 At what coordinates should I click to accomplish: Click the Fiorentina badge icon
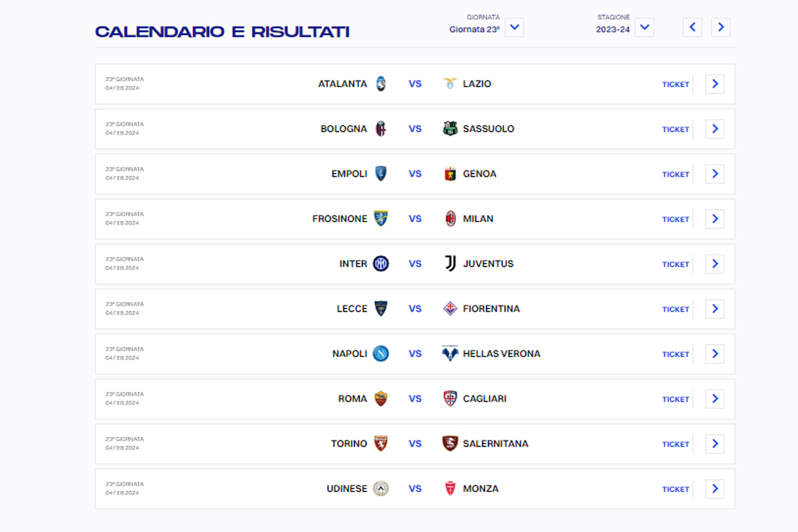(450, 309)
